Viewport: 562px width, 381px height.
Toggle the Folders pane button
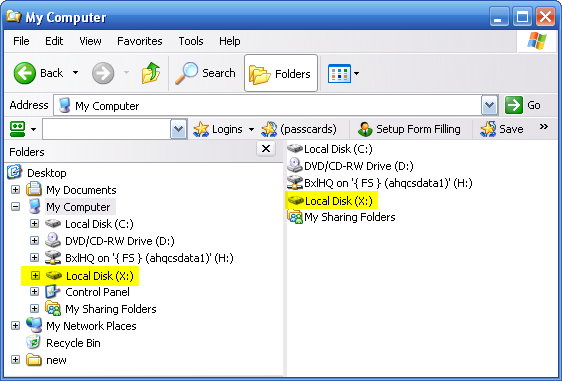(x=281, y=73)
